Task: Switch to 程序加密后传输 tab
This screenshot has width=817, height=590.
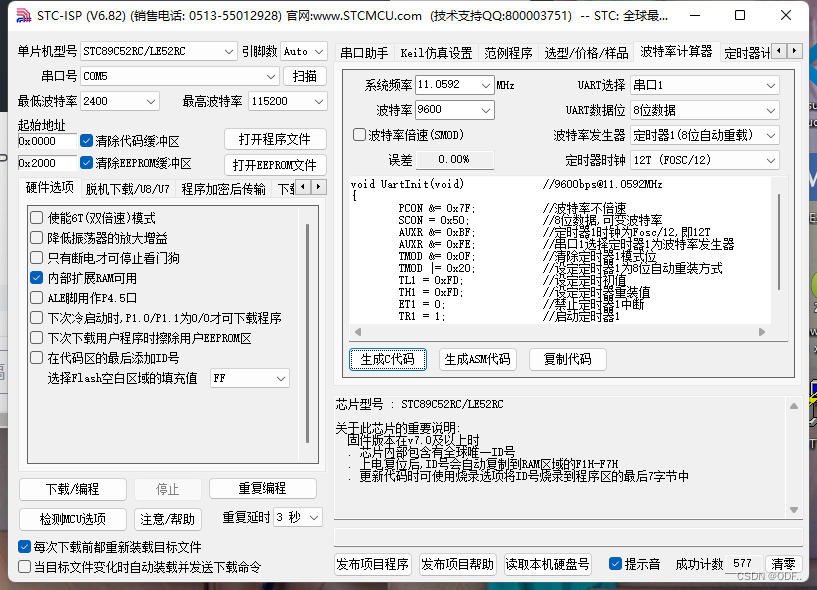Action: [x=223, y=189]
